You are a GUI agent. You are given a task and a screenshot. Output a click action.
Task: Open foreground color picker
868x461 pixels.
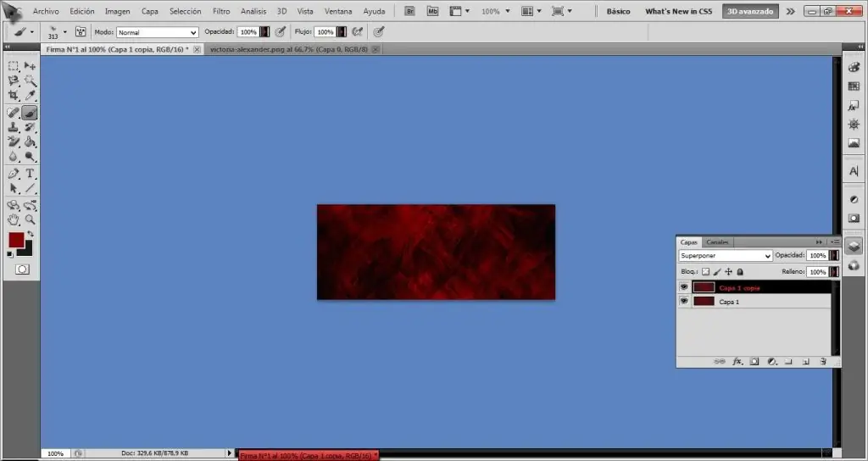(x=16, y=240)
